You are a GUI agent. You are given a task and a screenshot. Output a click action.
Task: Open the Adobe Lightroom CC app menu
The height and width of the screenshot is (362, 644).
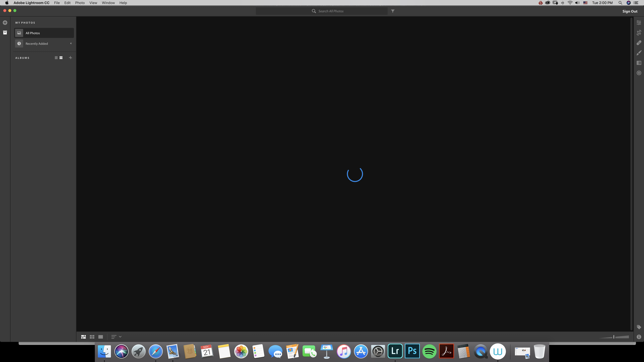(31, 3)
